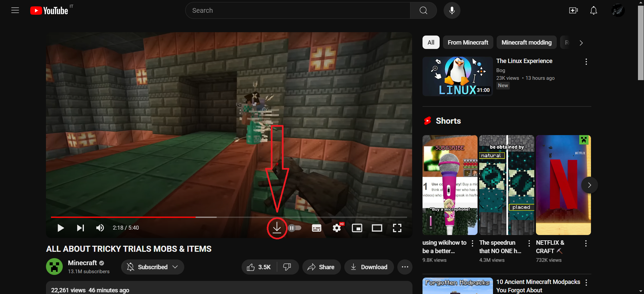Open the speedrun Short thumbnail
The height and width of the screenshot is (294, 644).
click(506, 185)
